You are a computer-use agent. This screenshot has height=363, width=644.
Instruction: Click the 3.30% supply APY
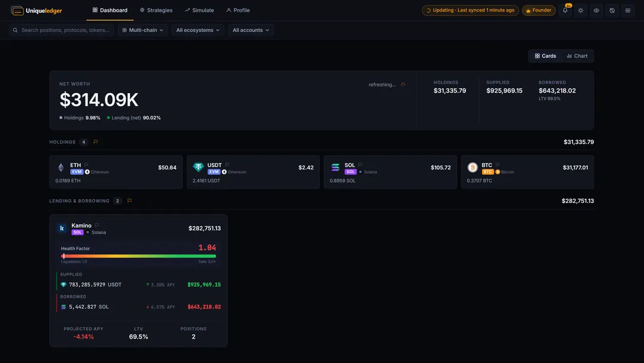[160, 284]
